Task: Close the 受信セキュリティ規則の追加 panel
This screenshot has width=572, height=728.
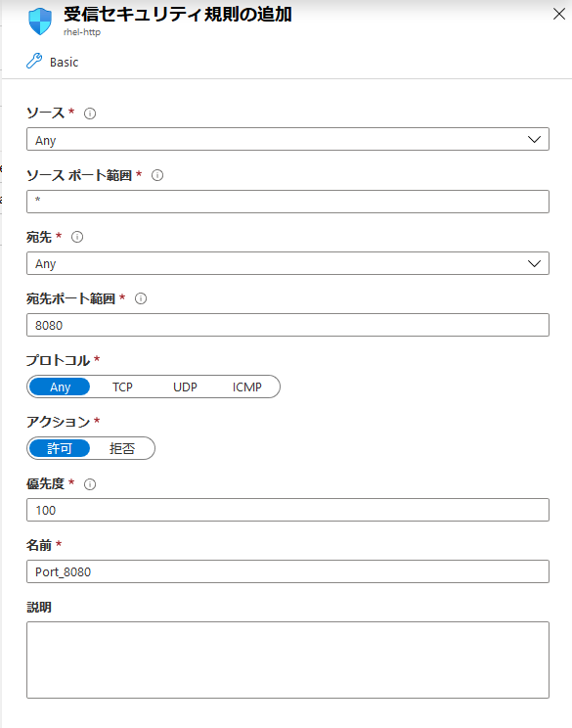Action: tap(559, 14)
